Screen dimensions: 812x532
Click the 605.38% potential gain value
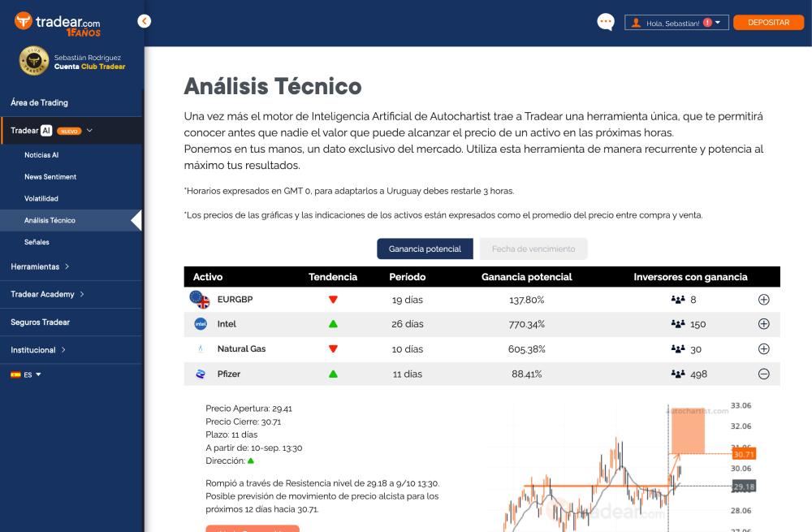click(x=527, y=349)
